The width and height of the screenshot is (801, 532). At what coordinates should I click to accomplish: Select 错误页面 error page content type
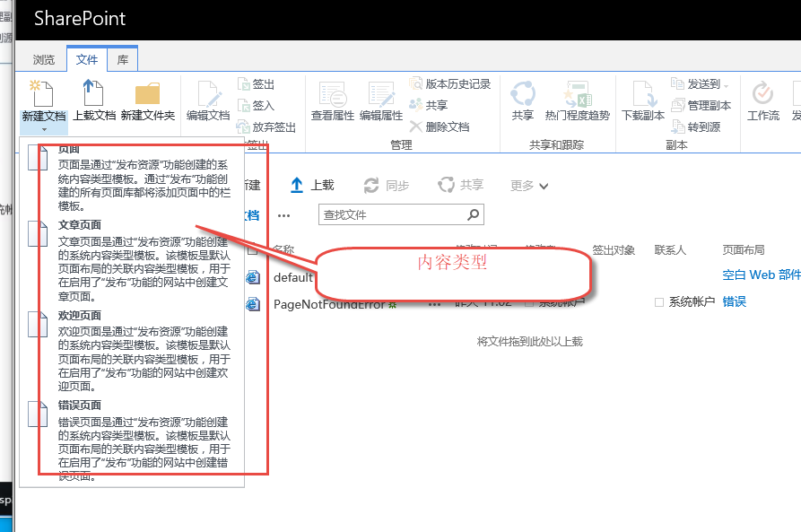[x=132, y=441]
